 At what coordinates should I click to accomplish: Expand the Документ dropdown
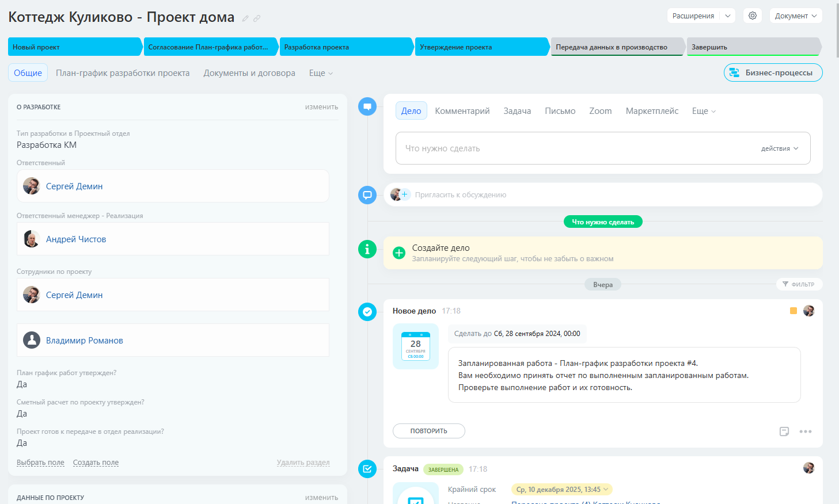[796, 16]
